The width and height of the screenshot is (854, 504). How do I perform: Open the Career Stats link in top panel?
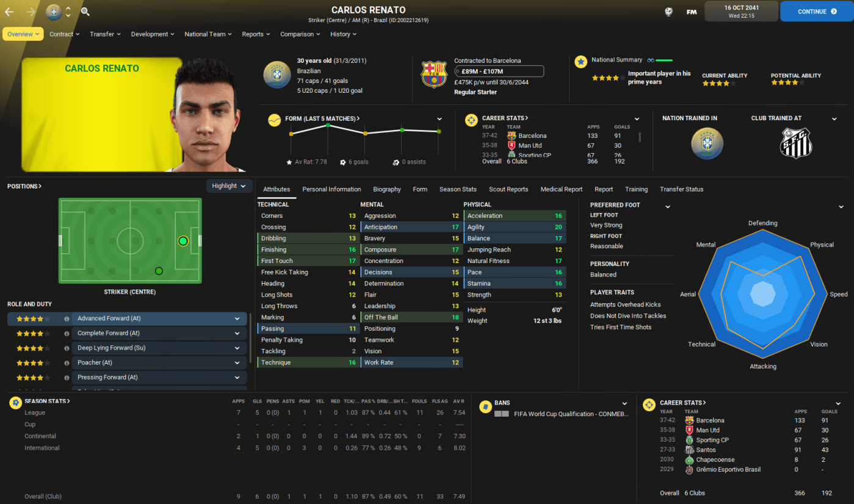coord(505,118)
